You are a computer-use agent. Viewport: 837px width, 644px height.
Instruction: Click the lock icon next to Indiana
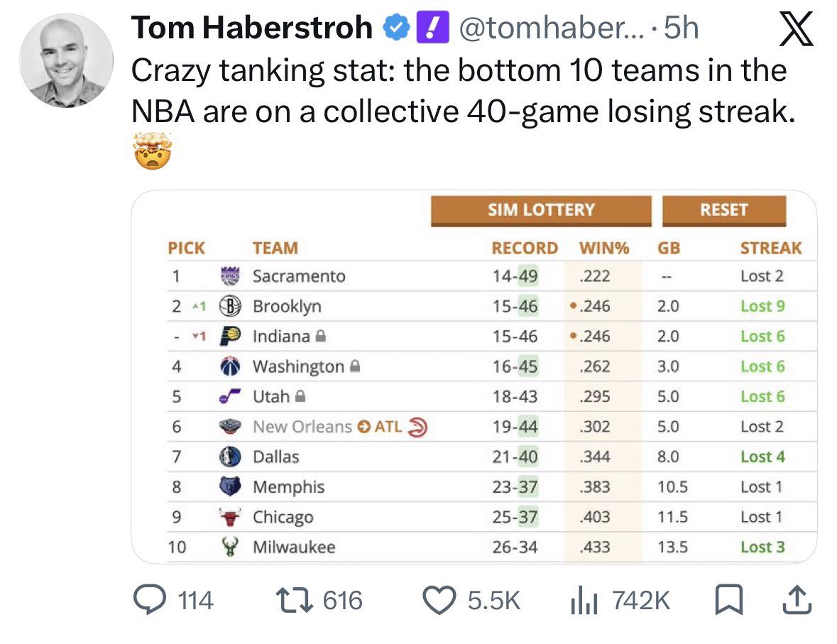(320, 336)
